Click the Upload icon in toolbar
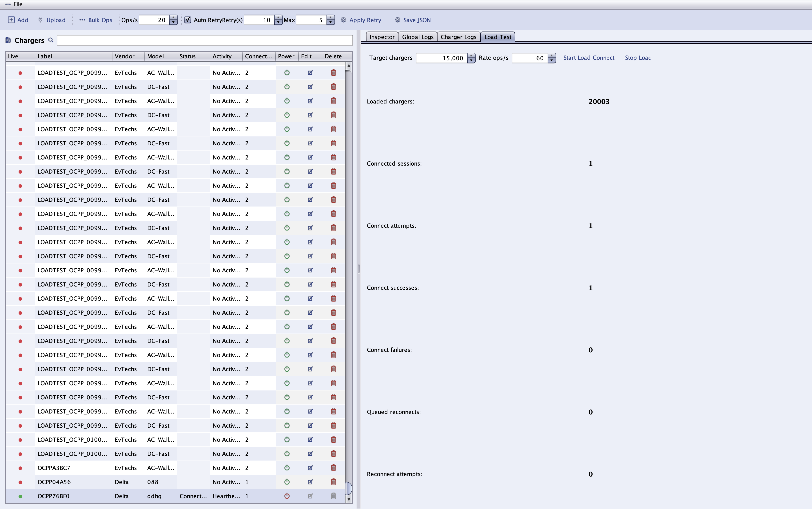This screenshot has height=509, width=812. 40,20
